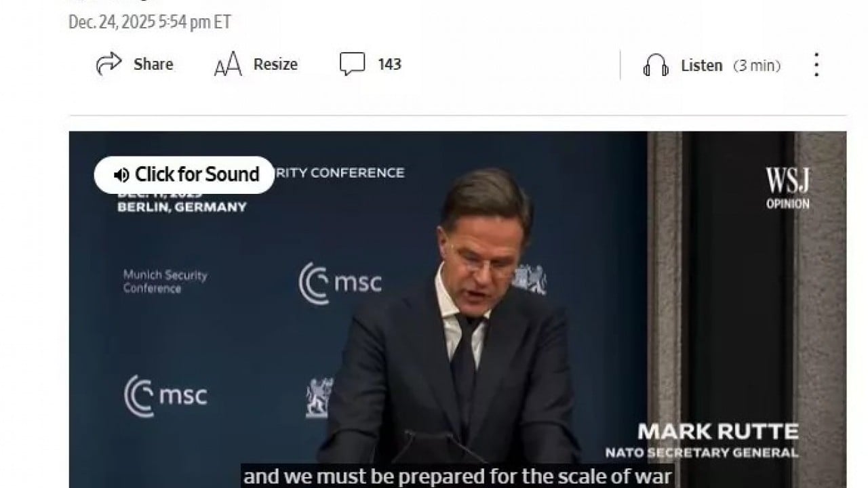Click the Share label
Screen dimensions: 868x488
point(153,64)
